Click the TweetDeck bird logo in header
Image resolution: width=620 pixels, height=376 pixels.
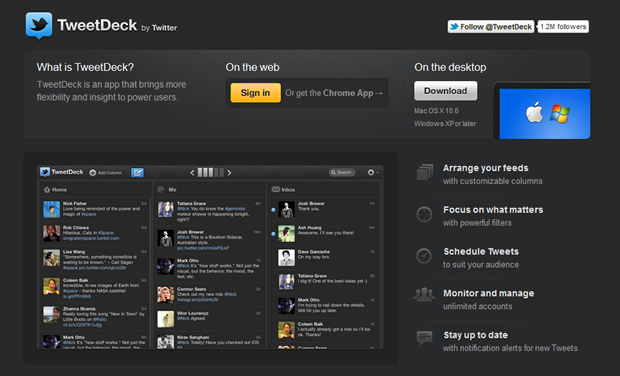tap(39, 25)
